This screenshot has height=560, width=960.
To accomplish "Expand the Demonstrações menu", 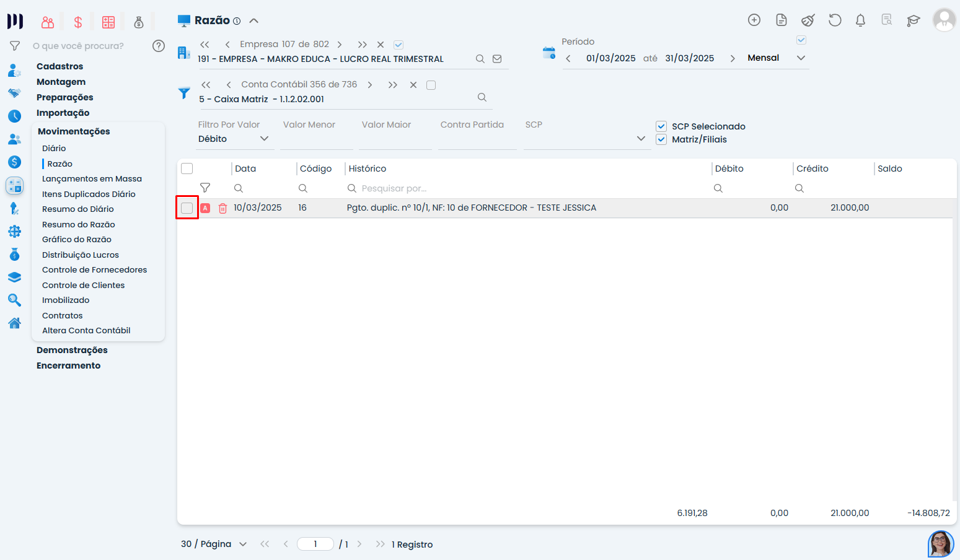I will click(x=72, y=350).
